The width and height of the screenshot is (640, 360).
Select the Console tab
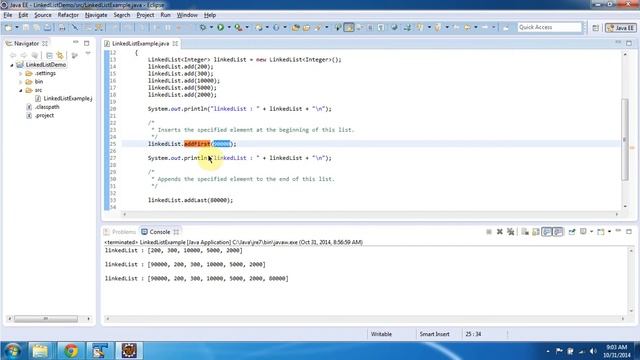click(160, 232)
